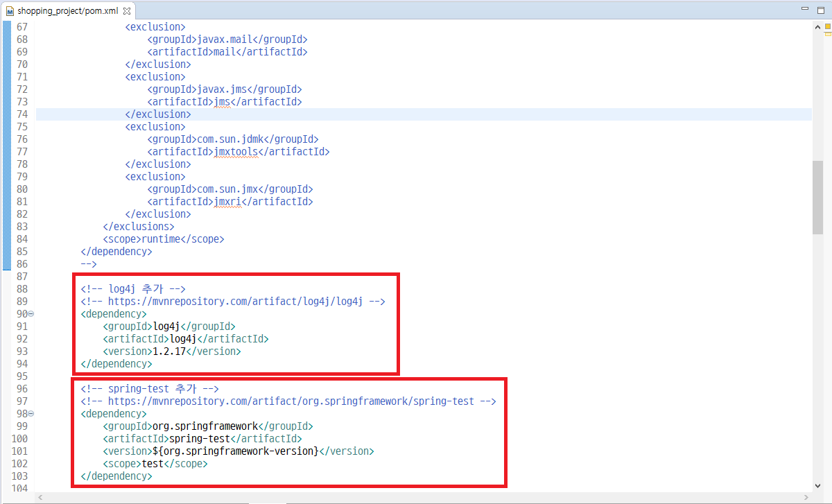Click the horizontal scrollbar right arrow
832x504 pixels.
click(806, 498)
